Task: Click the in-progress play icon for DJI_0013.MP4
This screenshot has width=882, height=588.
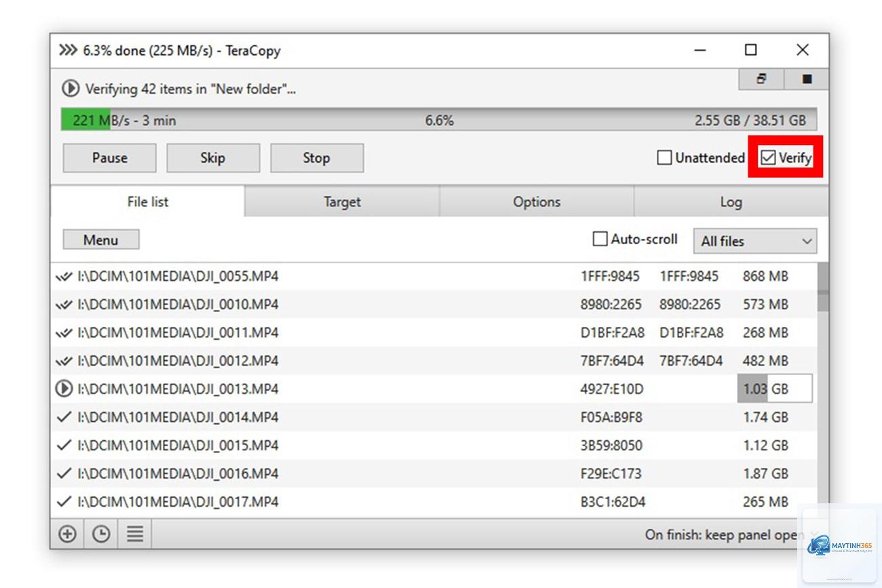Action: tap(64, 389)
